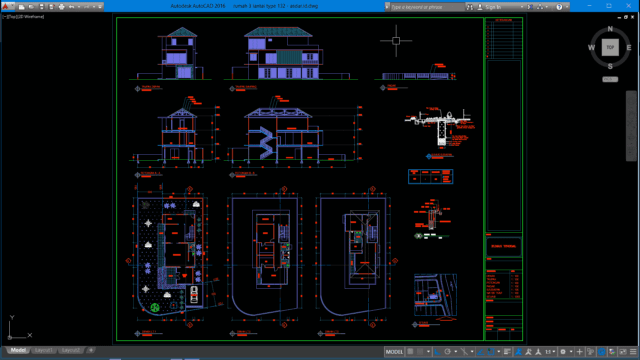Create a new drawing from Quick Access toolbar

pyautogui.click(x=21, y=7)
